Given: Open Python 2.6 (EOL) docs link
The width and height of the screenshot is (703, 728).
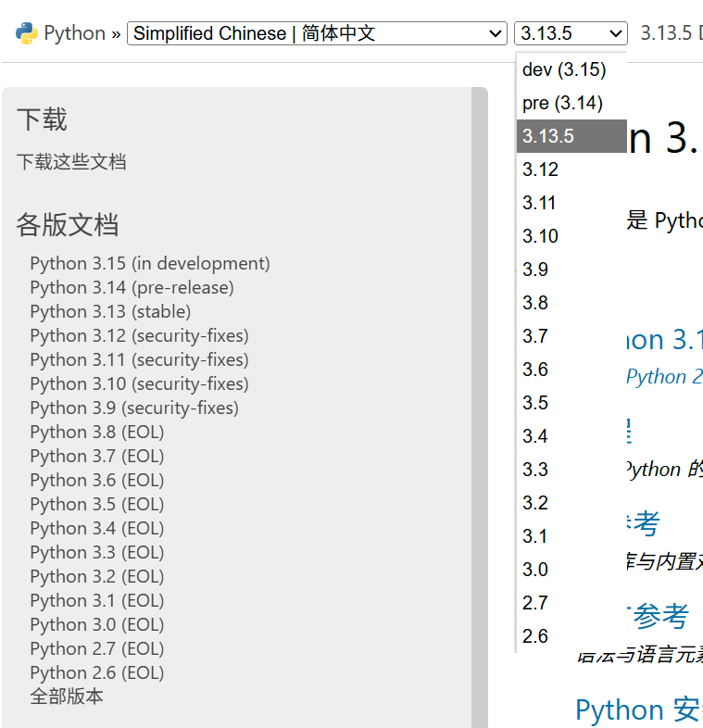Looking at the screenshot, I should pos(97,673).
